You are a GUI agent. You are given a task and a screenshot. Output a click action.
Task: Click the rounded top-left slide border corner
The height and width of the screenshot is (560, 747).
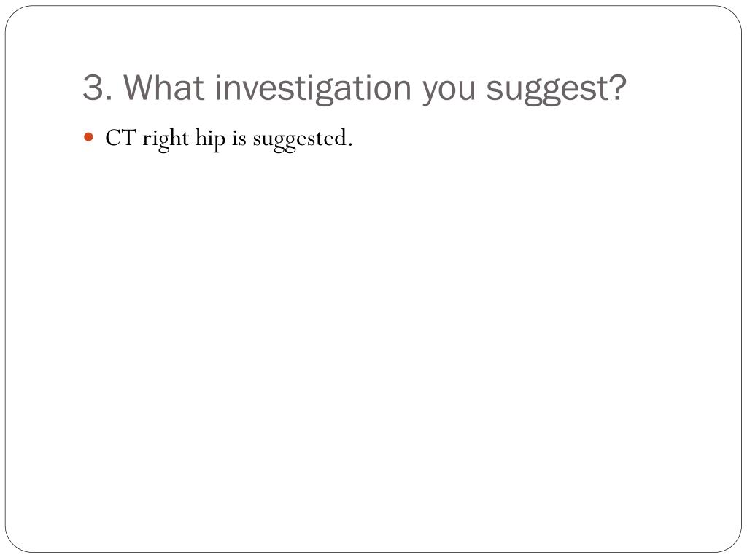click(x=15, y=15)
